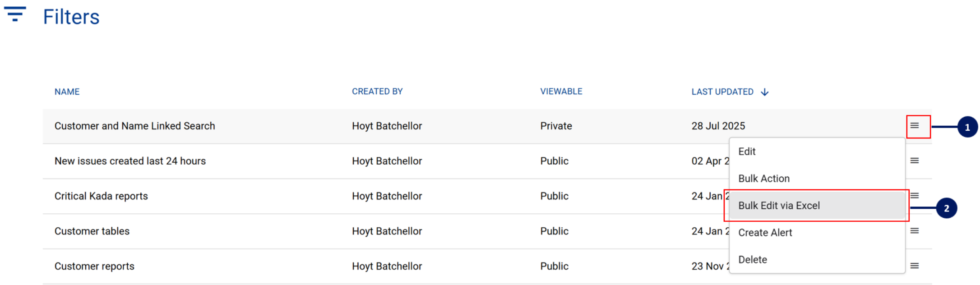This screenshot has width=980, height=285.
Task: Click the Filters page title
Action: tap(71, 17)
